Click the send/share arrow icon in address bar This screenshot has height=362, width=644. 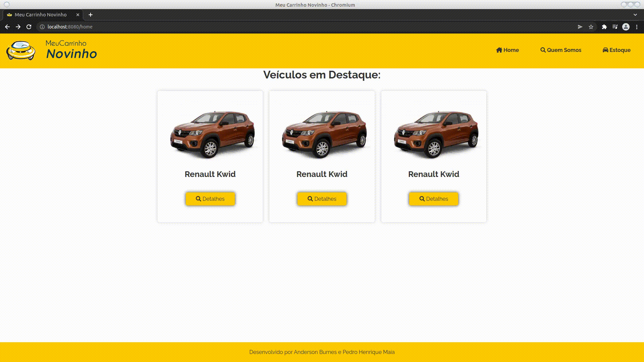[x=580, y=27]
